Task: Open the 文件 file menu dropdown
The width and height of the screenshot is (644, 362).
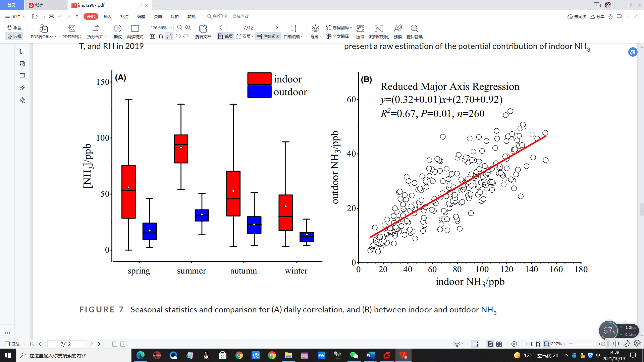Action: coord(15,16)
